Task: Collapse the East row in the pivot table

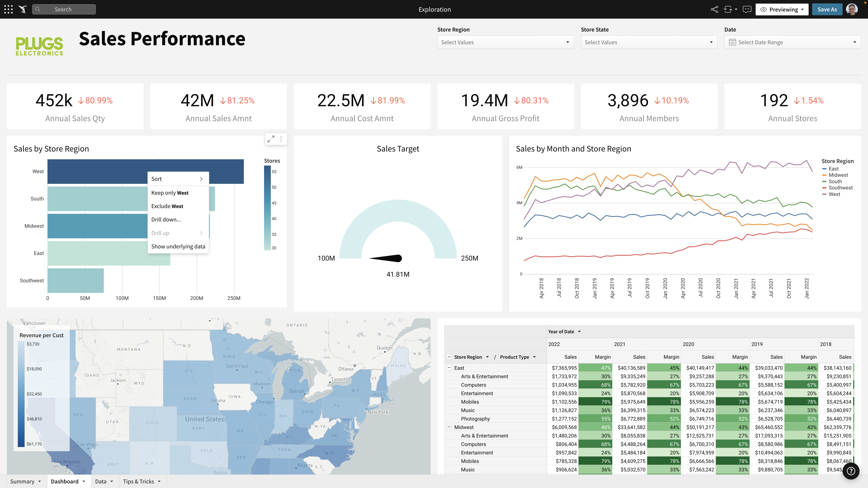Action: pyautogui.click(x=449, y=368)
